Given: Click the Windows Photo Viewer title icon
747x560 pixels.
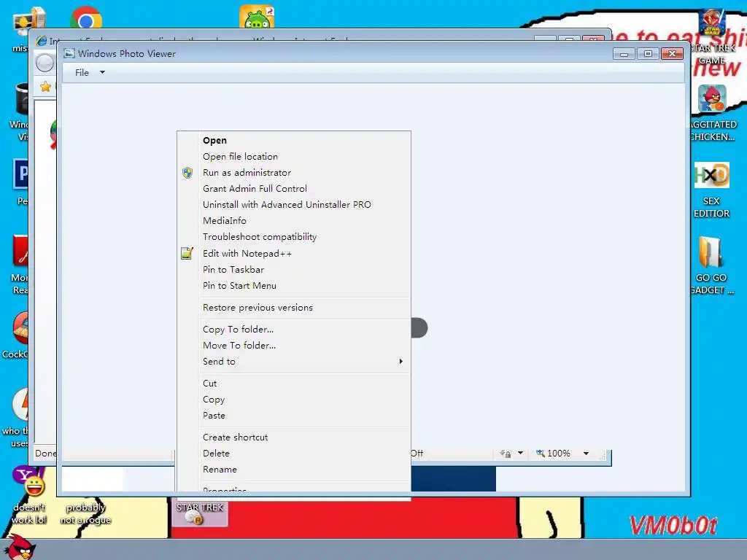Looking at the screenshot, I should click(69, 53).
